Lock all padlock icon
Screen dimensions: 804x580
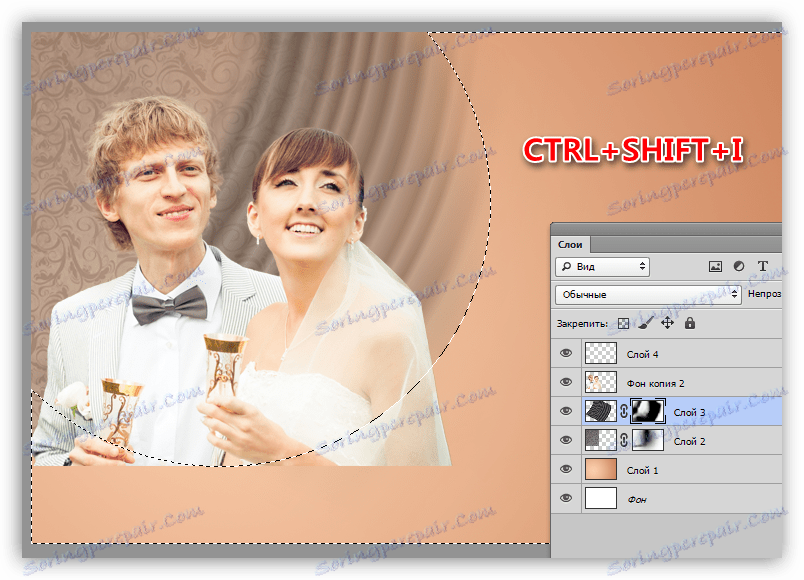[x=690, y=323]
